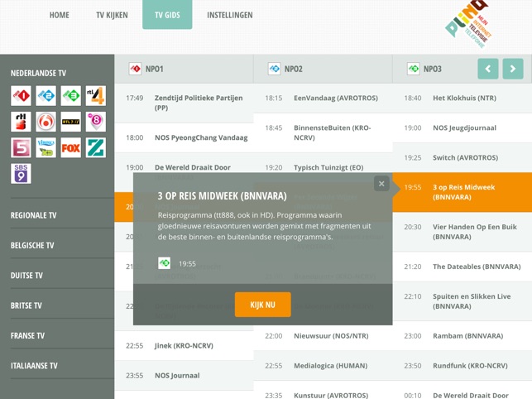
Task: Select NOS Jeugdjournaal program
Action: (463, 128)
